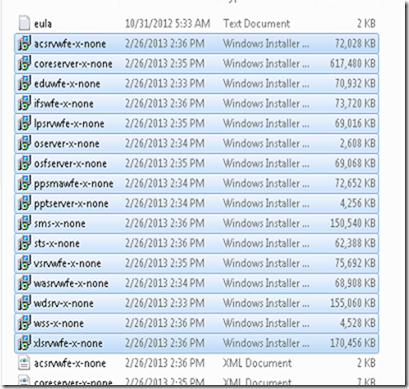Click the 170,456 KB size value
Viewport: 409px width, 389px height.
click(353, 343)
